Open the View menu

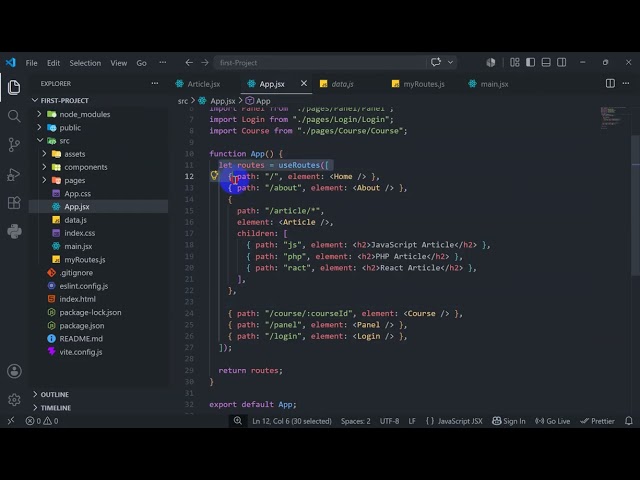(x=118, y=63)
